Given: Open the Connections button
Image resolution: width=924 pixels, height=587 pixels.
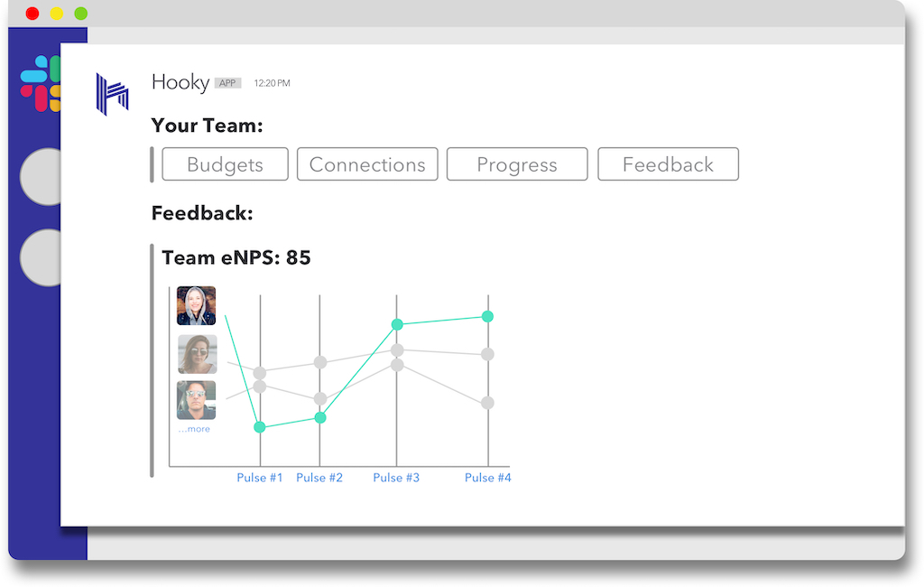Looking at the screenshot, I should (367, 164).
